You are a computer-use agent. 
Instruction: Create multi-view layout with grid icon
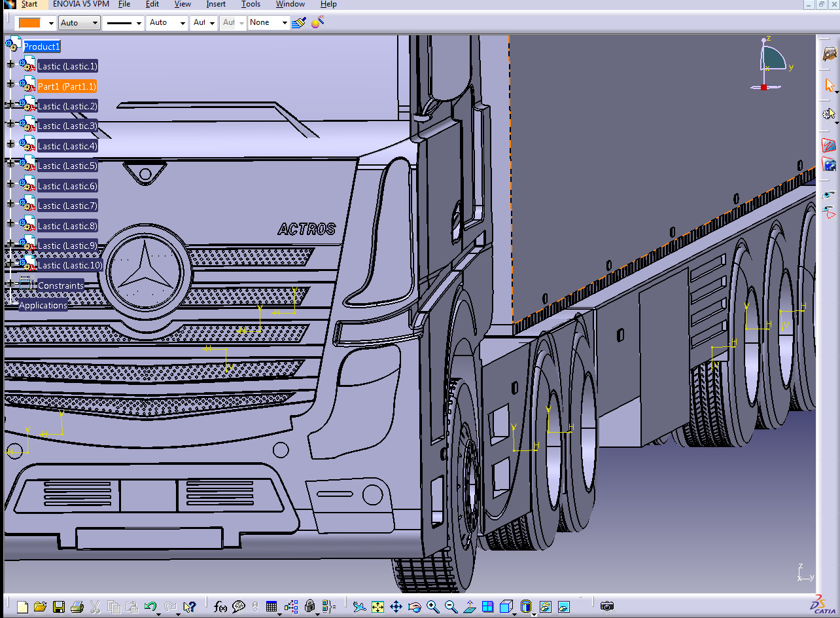(487, 607)
